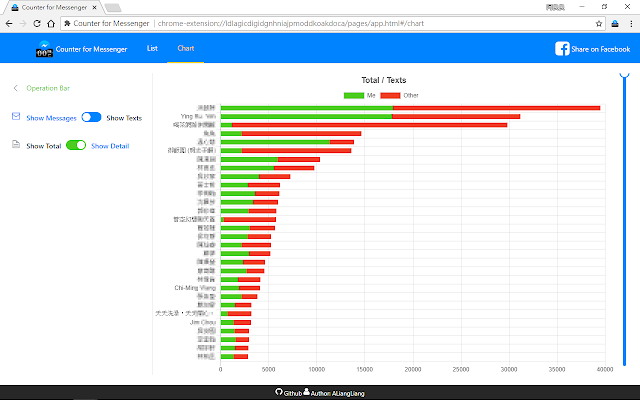The width and height of the screenshot is (640, 400).
Task: Click the document icon beside Show Total
Action: [x=16, y=144]
